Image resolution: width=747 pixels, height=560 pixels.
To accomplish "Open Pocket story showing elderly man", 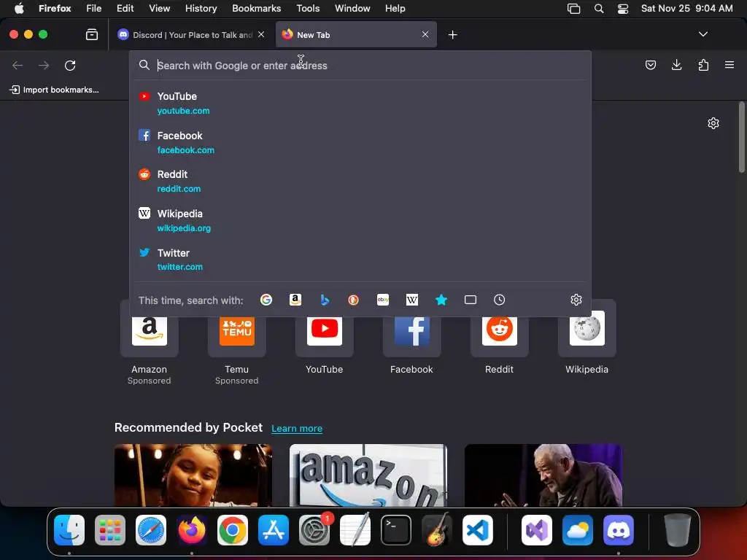I will (x=543, y=475).
